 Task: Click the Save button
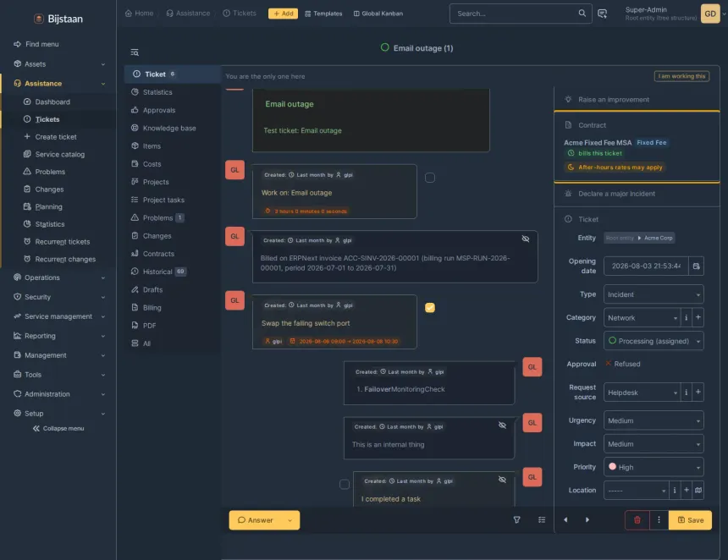(690, 520)
